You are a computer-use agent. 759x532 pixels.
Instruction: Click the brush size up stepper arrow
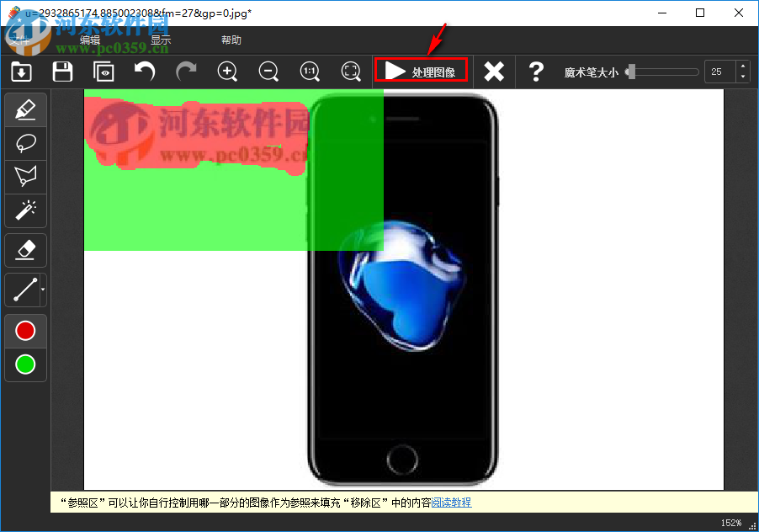coord(743,66)
